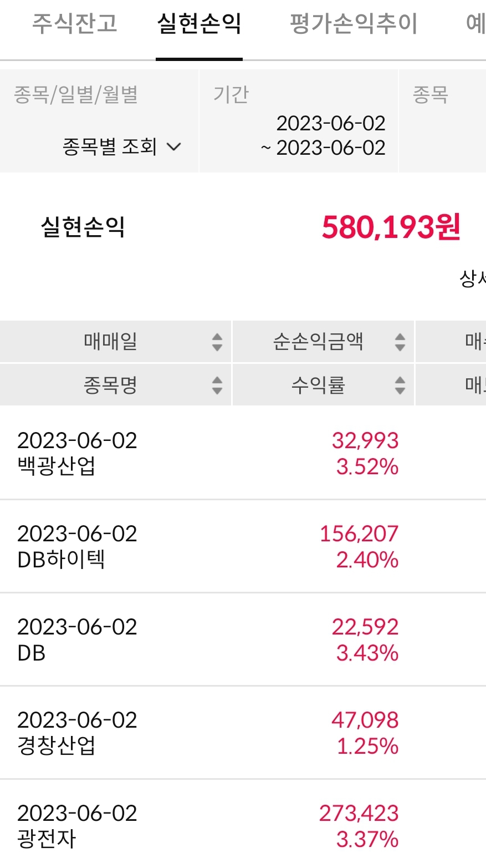Open the 기간 date range selector
The height and width of the screenshot is (868, 486).
click(x=299, y=121)
